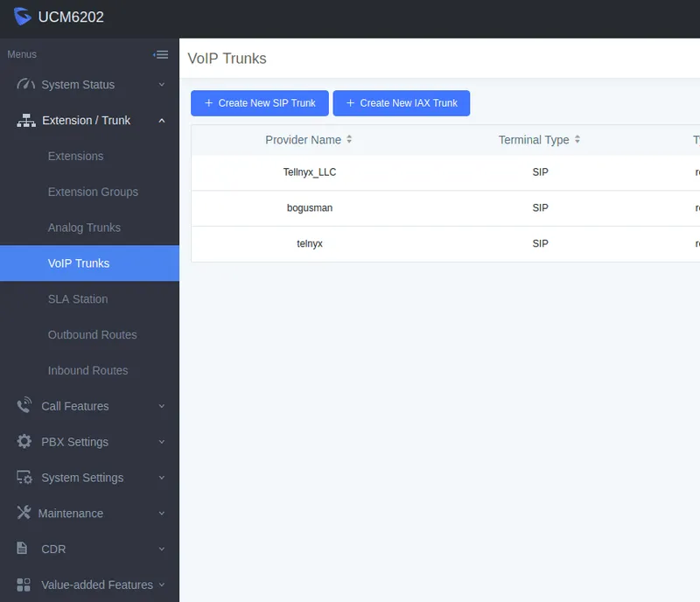Collapse the Extension / Trunk section chevron
This screenshot has width=700, height=602.
(x=162, y=121)
